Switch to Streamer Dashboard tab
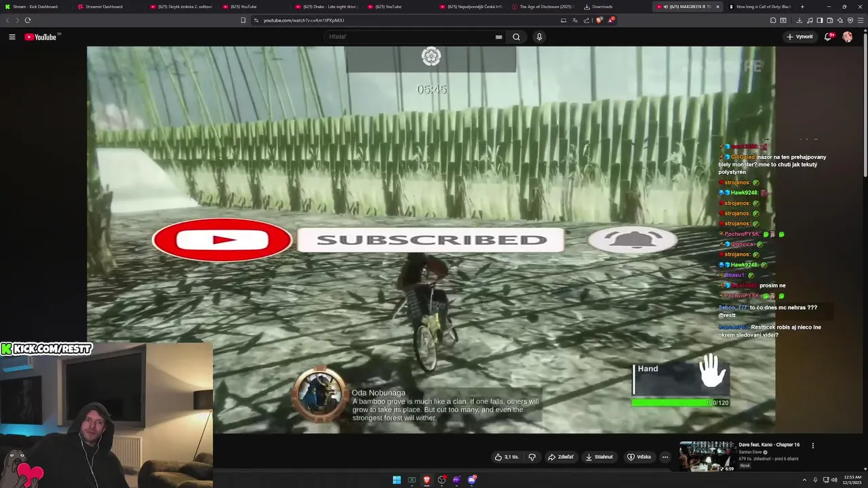 tap(108, 7)
